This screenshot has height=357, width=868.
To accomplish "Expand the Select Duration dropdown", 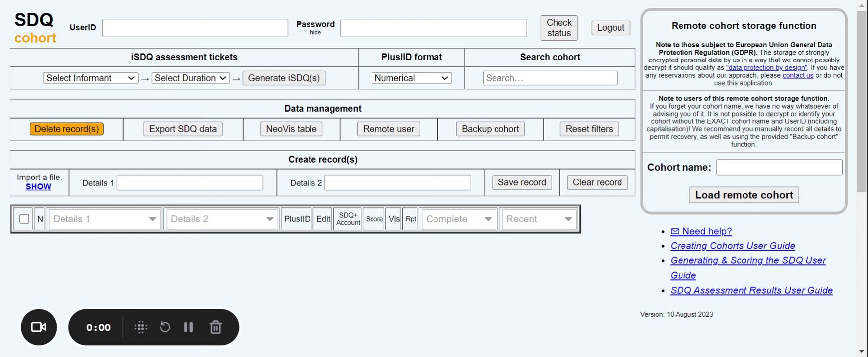I will [190, 78].
